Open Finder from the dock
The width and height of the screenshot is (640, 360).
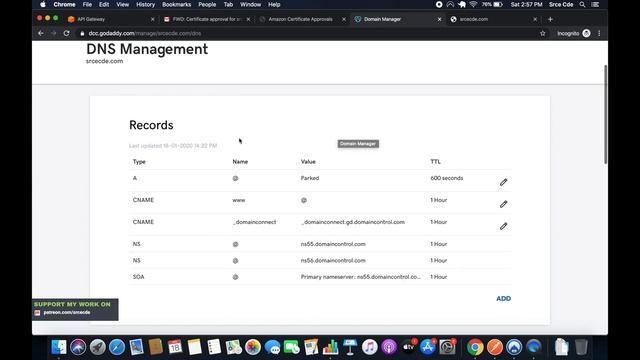tap(59, 347)
